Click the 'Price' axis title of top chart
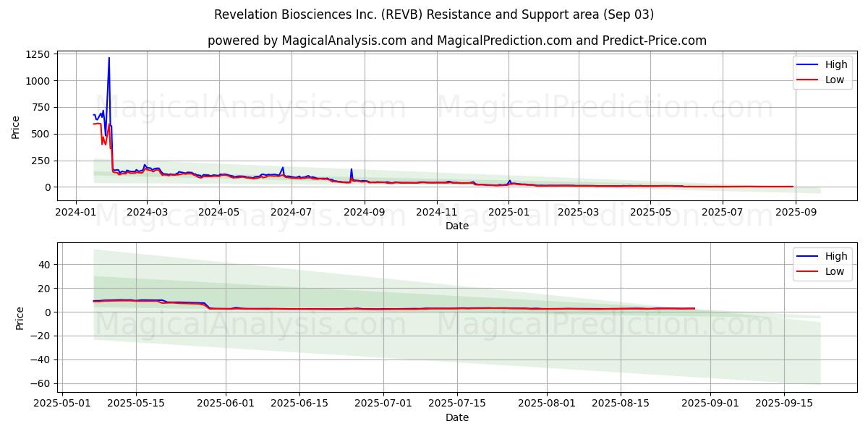The width and height of the screenshot is (868, 434). point(16,127)
